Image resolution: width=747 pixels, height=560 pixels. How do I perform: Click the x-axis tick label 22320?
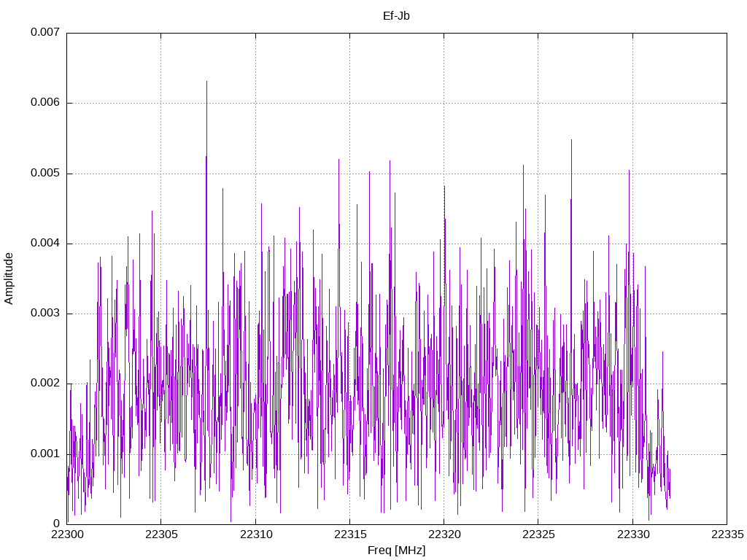[x=444, y=534]
